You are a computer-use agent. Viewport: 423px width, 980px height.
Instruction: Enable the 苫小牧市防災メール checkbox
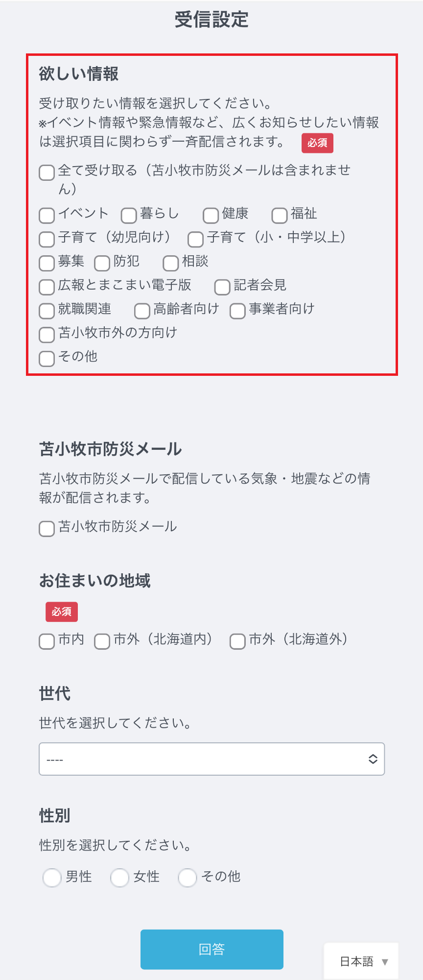pyautogui.click(x=47, y=529)
